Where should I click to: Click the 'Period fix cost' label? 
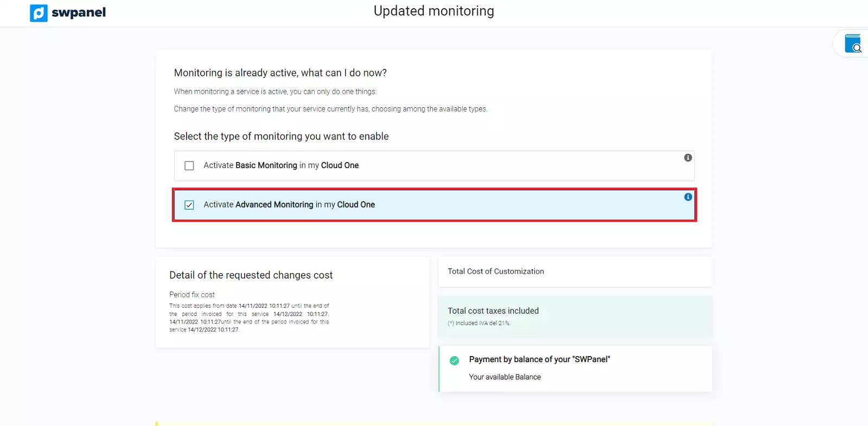(x=192, y=295)
